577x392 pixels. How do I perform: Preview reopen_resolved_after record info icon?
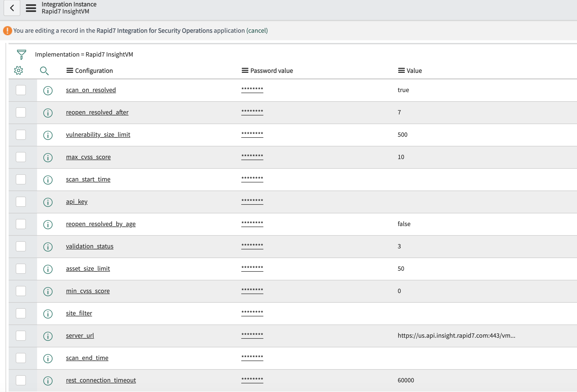pos(48,113)
